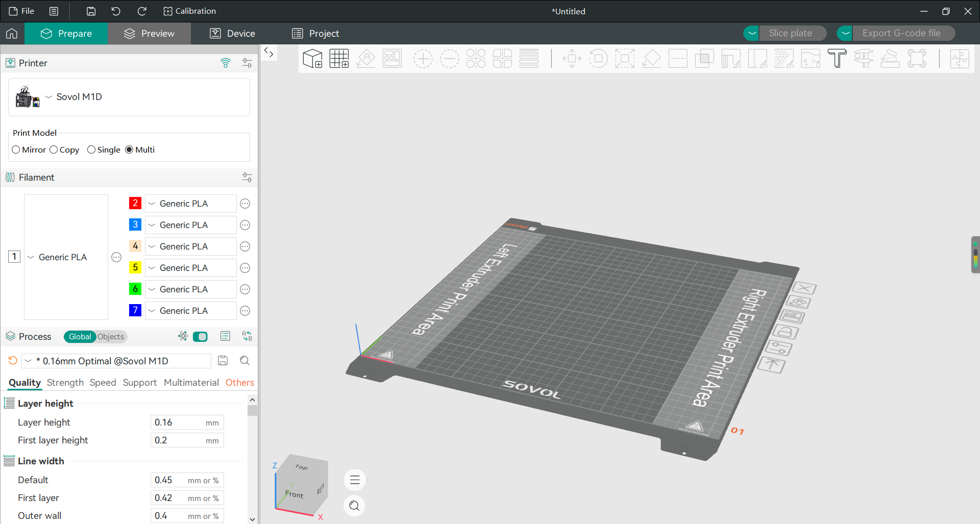Click the red filament 2 color swatch
The height and width of the screenshot is (524, 980).
click(135, 203)
